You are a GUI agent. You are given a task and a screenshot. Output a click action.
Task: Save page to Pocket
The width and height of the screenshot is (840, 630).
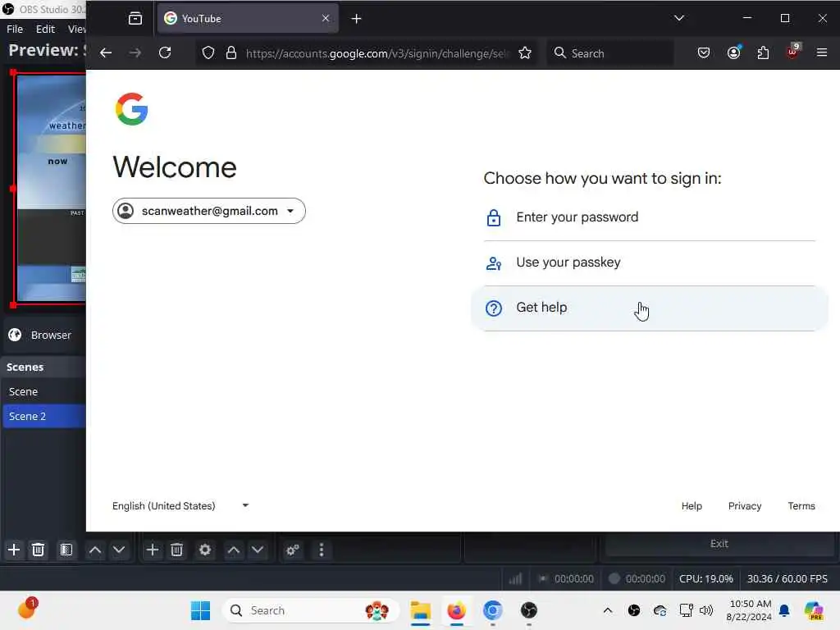[x=704, y=52]
